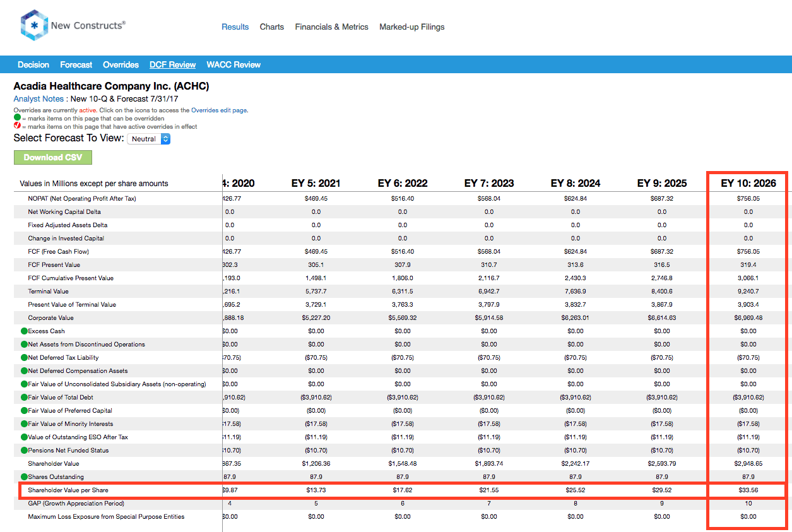The image size is (792, 532).
Task: Click FCF Present Value 307.9 in EY 6
Action: click(x=403, y=265)
